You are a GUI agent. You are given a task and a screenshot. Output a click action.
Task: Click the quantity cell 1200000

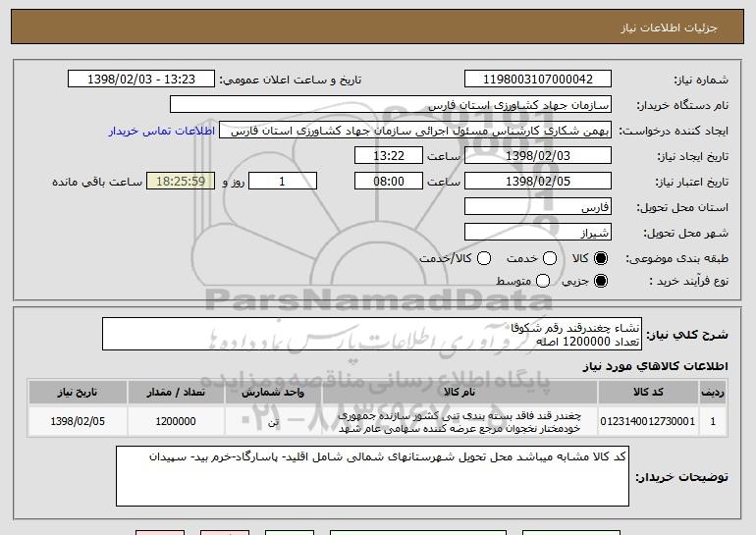point(176,421)
